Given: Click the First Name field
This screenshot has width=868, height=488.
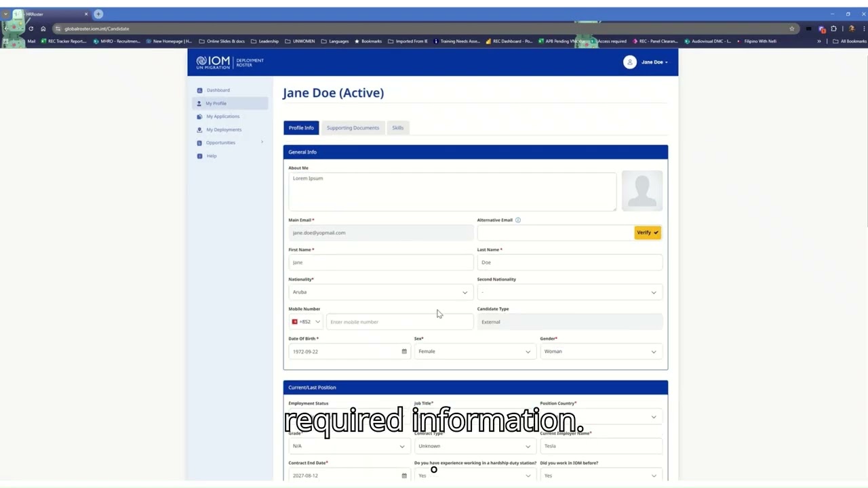Looking at the screenshot, I should point(380,262).
